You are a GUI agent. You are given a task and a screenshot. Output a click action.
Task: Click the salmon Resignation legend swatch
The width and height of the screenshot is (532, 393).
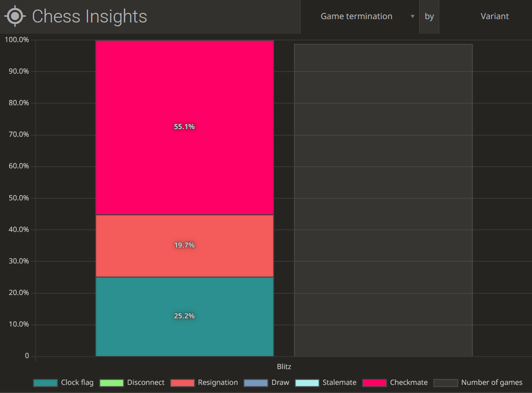point(183,383)
